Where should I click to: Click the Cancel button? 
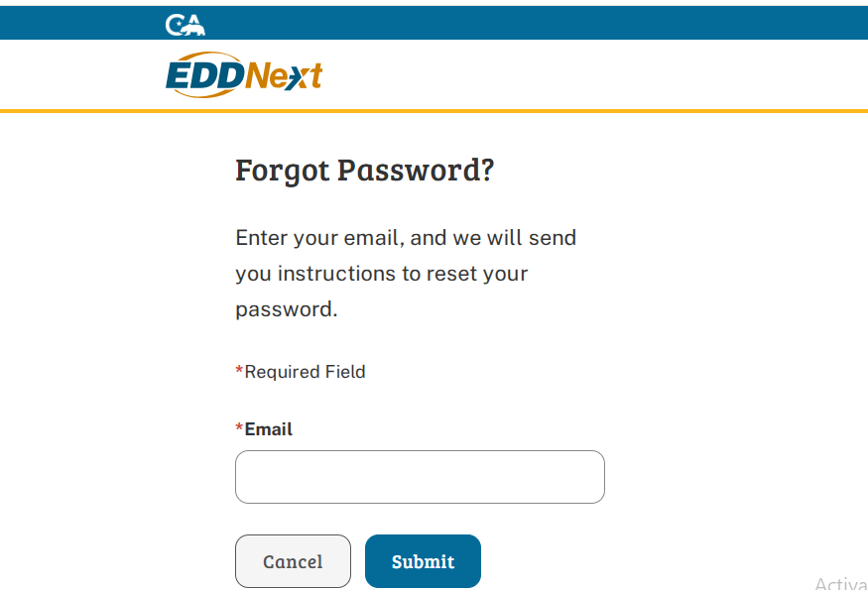[x=293, y=561]
